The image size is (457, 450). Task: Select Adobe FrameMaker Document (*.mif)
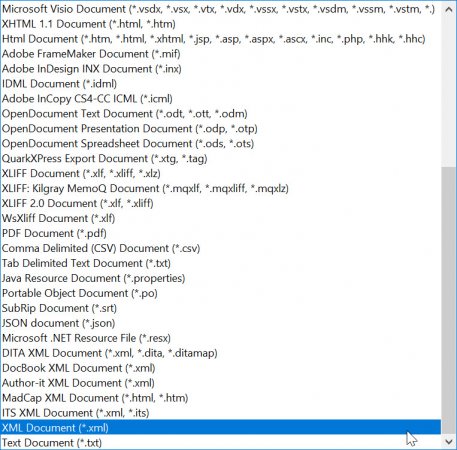[221, 54]
